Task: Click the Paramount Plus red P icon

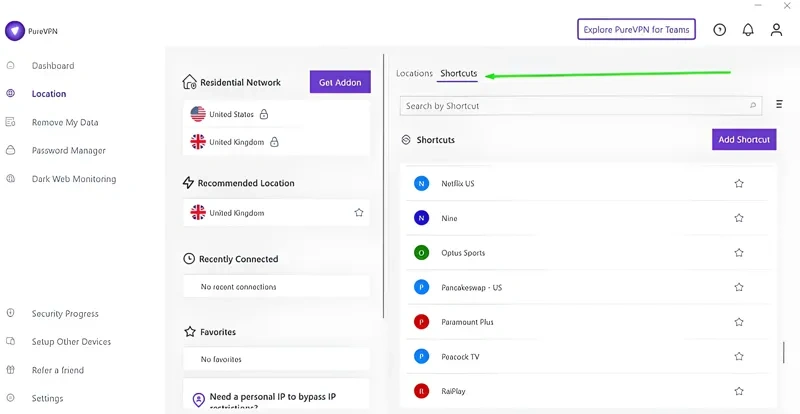Action: click(x=421, y=322)
